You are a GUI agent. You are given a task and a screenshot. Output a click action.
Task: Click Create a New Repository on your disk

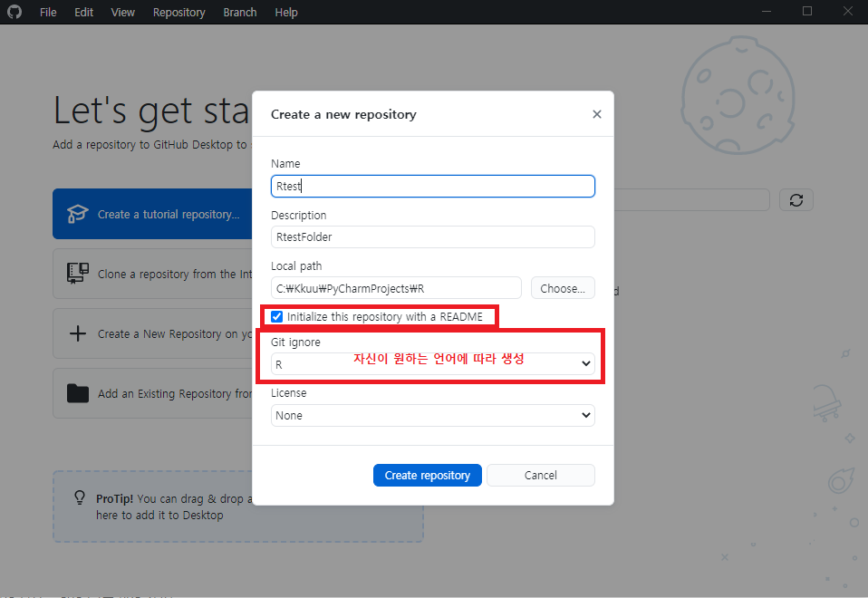click(x=153, y=333)
